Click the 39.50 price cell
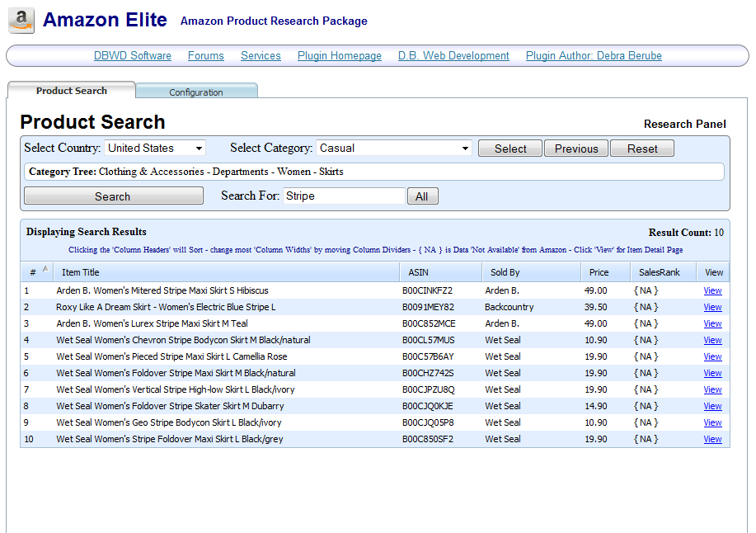 point(595,307)
